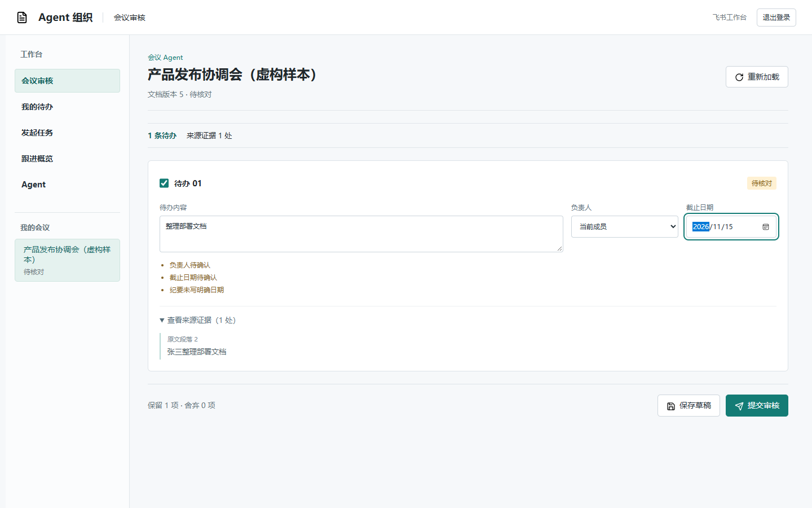Open 跟进概览 in the sidebar
The height and width of the screenshot is (508, 812).
(67, 159)
